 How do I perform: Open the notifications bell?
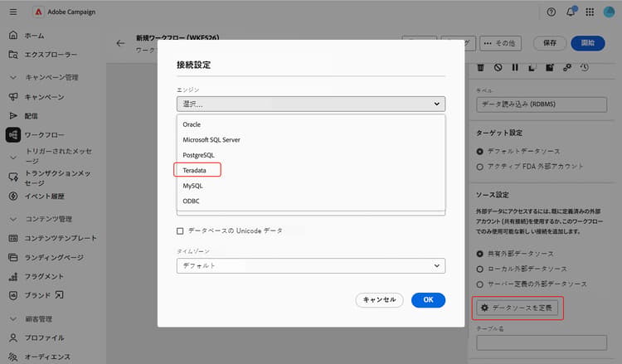(571, 12)
